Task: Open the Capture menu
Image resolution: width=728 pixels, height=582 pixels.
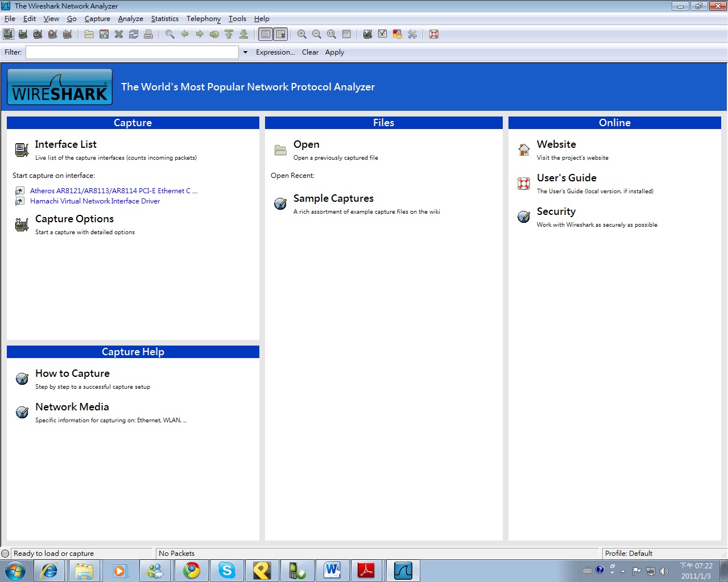Action: pyautogui.click(x=97, y=19)
